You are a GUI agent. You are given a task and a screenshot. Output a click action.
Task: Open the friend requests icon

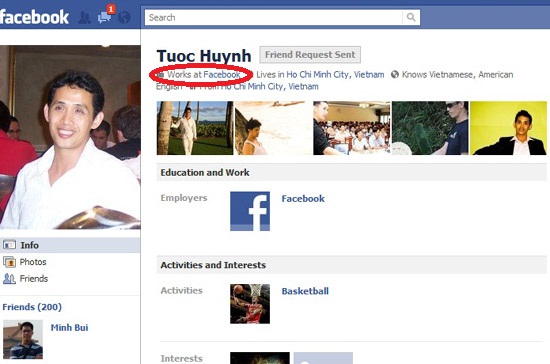84,18
